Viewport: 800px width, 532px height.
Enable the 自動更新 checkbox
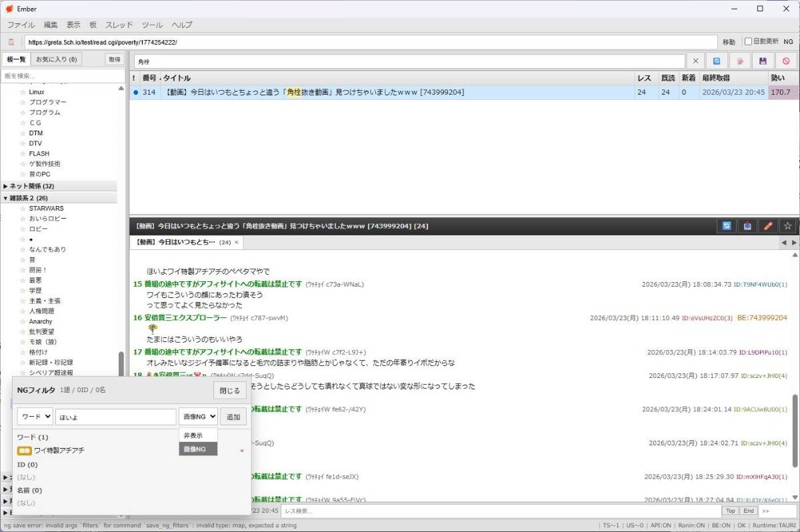pos(748,41)
